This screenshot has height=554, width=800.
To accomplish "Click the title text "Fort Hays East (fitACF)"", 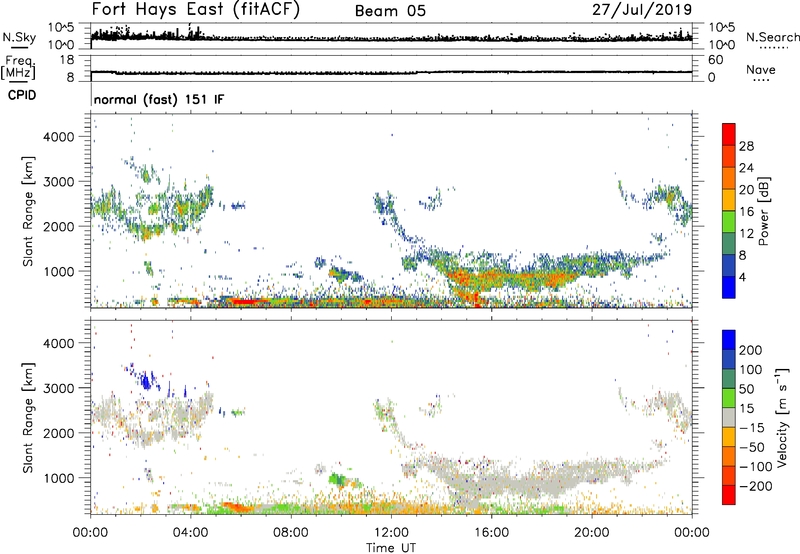I will (196, 9).
